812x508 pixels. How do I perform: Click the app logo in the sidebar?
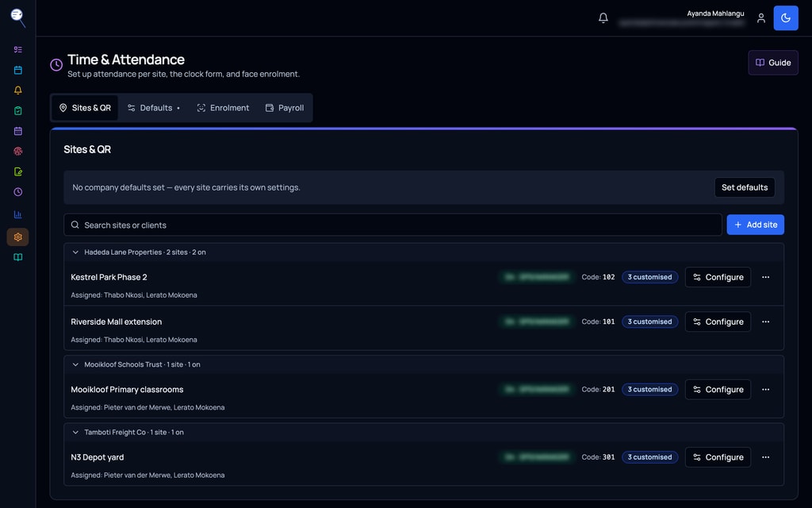coord(18,17)
